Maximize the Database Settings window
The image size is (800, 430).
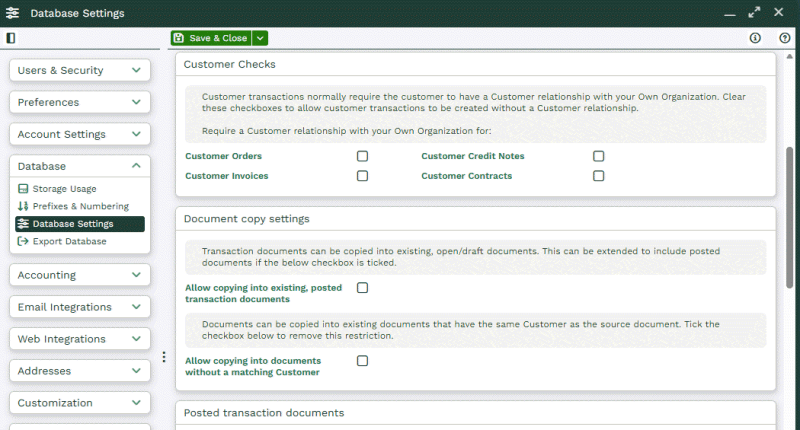[754, 12]
